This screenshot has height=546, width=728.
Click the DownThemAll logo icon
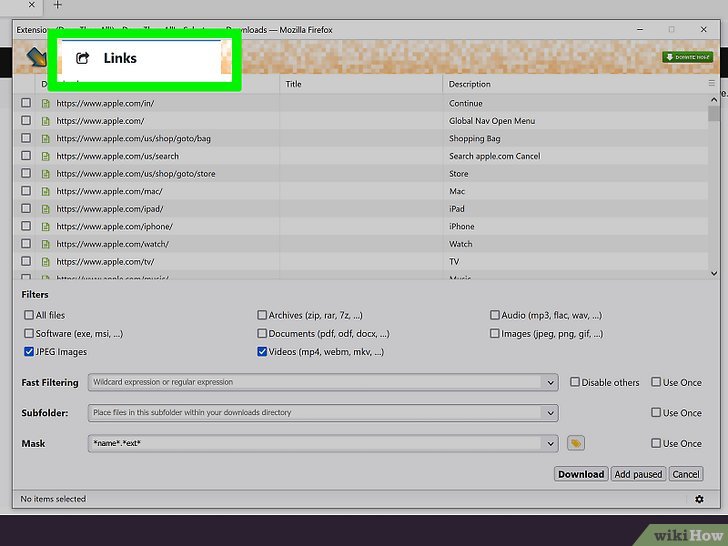coord(35,58)
